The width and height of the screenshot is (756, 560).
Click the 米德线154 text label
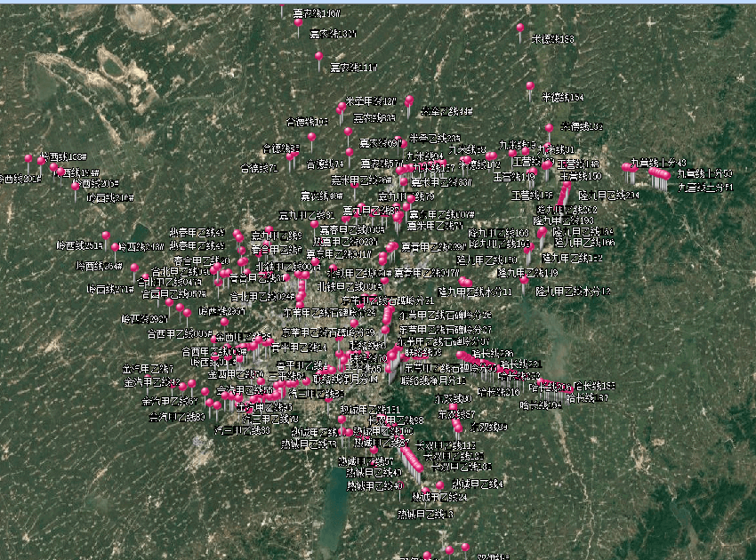(x=562, y=97)
